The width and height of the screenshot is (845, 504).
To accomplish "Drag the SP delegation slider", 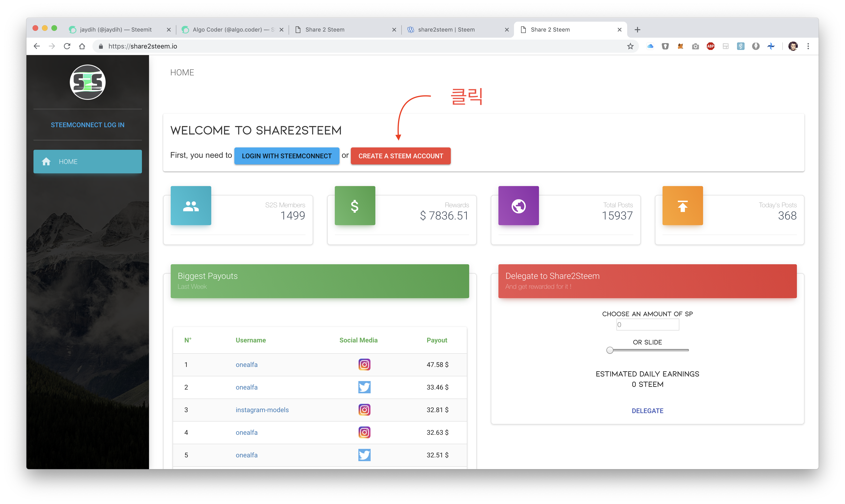I will coord(611,350).
